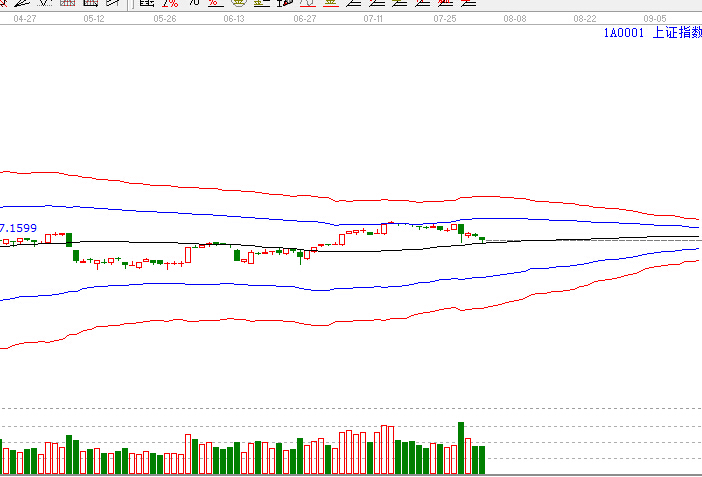Click the red grid toolbar icon
Image resolution: width=702 pixels, height=477 pixels.
[67, 3]
